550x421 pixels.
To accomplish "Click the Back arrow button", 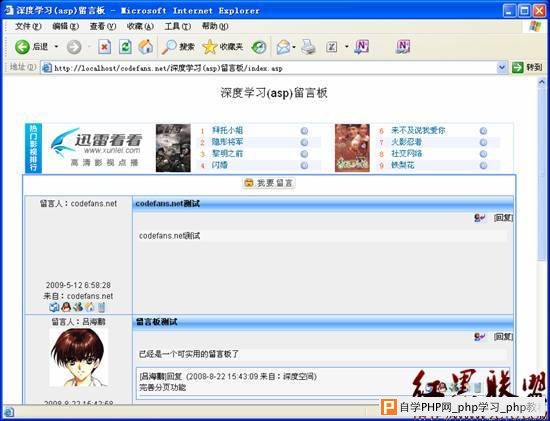I will pos(22,47).
